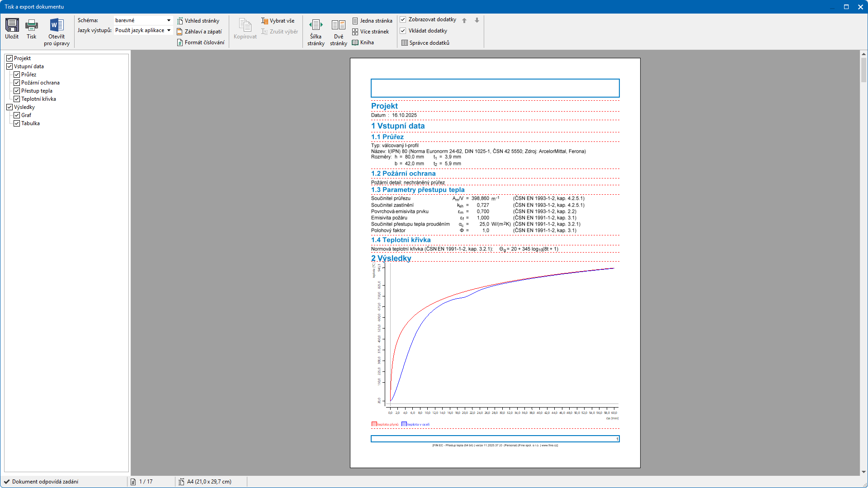Select Teplotní křivka tree item
The image size is (868, 488).
(x=38, y=99)
